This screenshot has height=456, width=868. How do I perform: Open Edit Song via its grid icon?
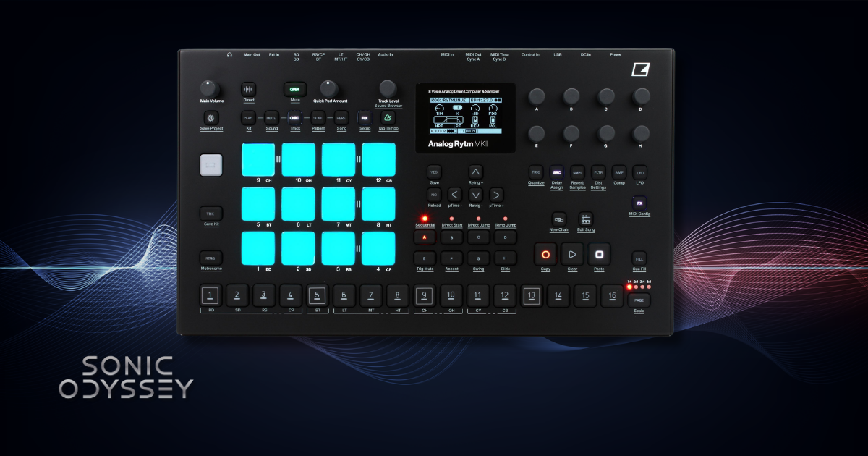point(586,219)
